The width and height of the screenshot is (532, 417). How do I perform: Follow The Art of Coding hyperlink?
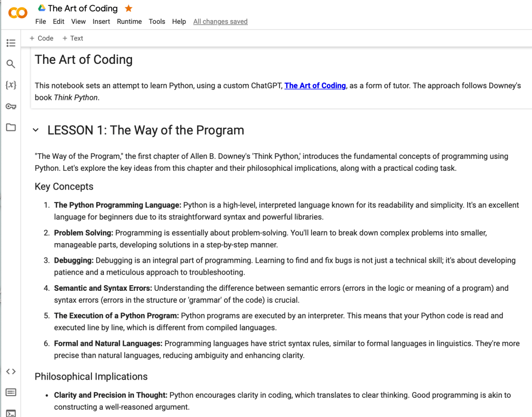pyautogui.click(x=315, y=86)
